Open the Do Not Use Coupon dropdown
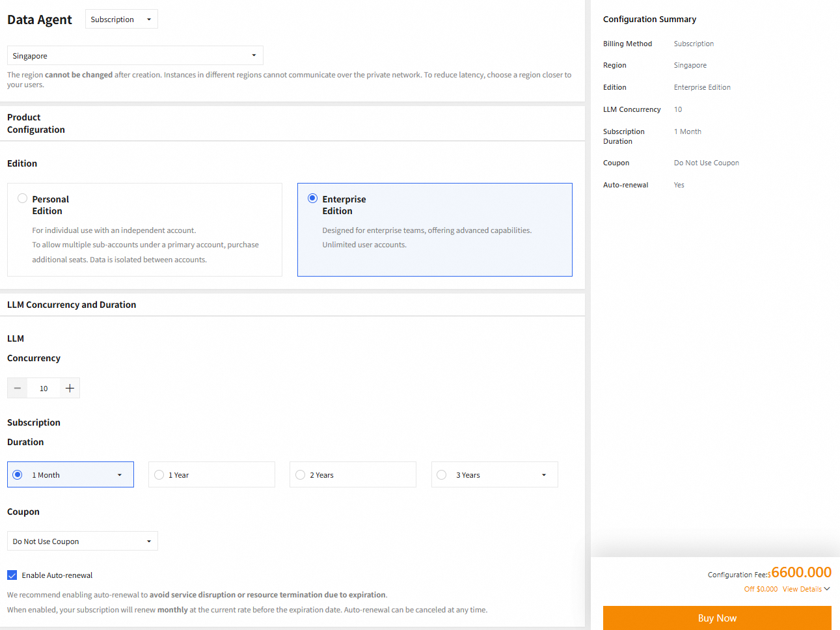The image size is (840, 630). point(83,541)
